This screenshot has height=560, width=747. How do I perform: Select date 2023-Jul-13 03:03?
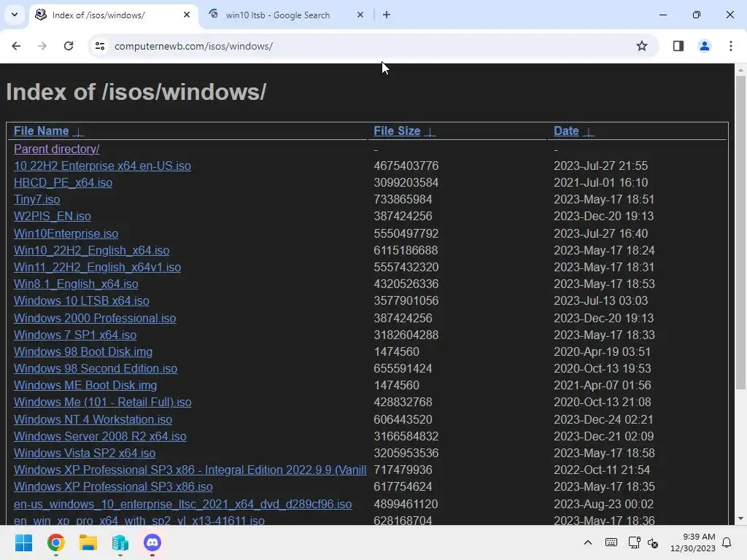click(600, 301)
